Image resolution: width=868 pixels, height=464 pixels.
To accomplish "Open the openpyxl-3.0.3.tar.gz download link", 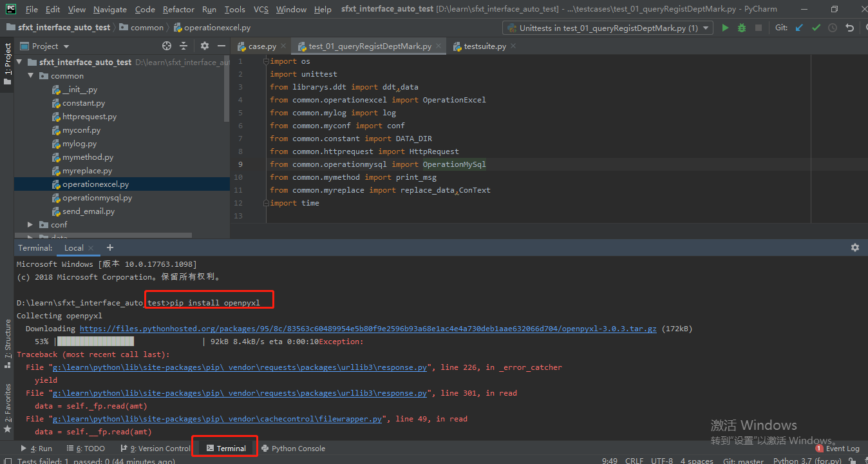I will coord(368,329).
